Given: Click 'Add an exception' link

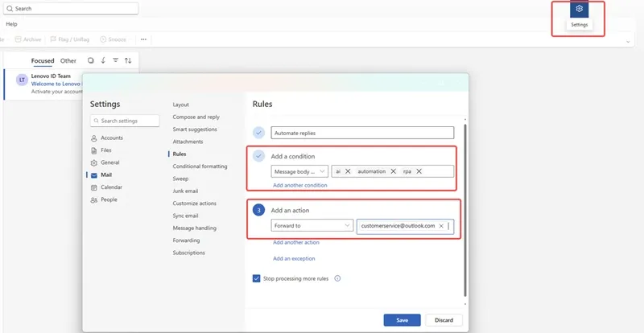Looking at the screenshot, I should pos(294,259).
